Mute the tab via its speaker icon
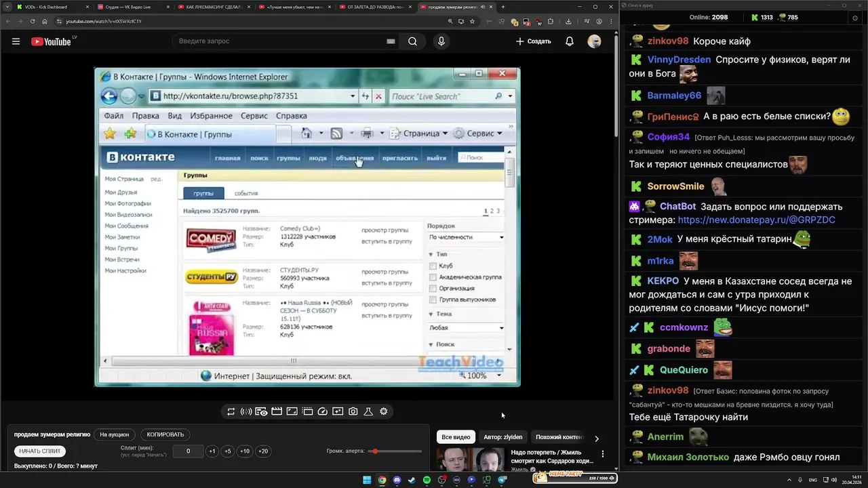Screen dimensions: 868x488 pos(482,7)
